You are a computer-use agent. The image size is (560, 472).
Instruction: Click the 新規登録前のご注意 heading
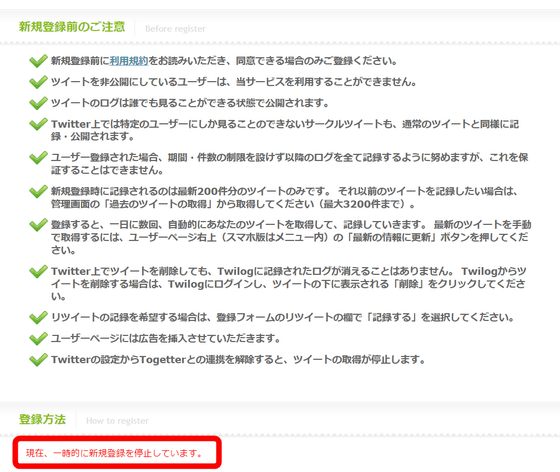tap(72, 27)
